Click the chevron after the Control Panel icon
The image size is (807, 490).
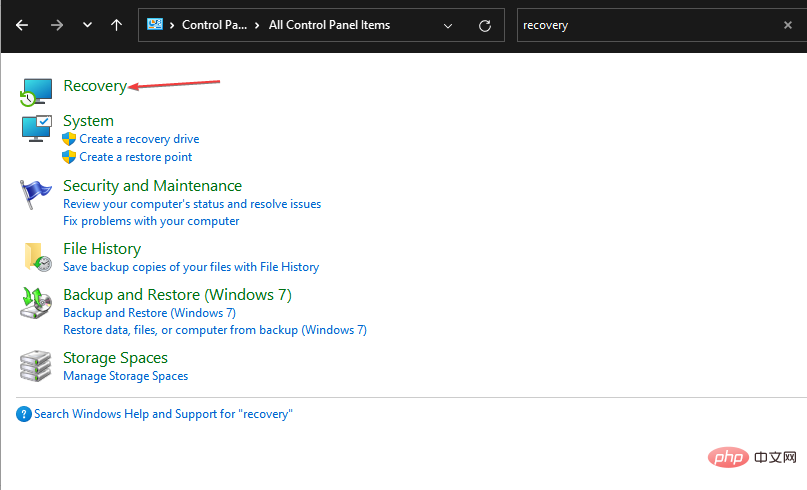[172, 25]
